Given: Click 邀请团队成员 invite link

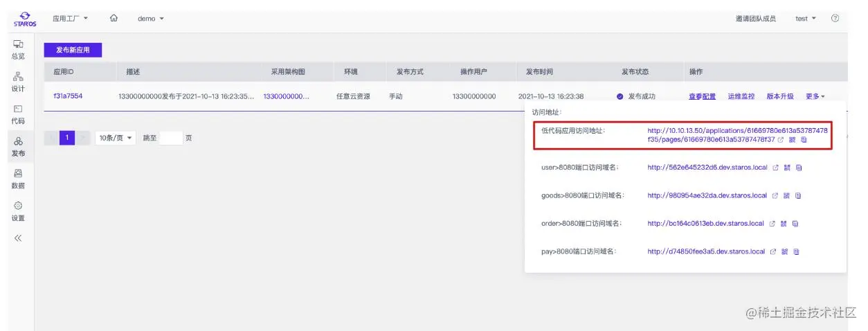Looking at the screenshot, I should click(756, 19).
